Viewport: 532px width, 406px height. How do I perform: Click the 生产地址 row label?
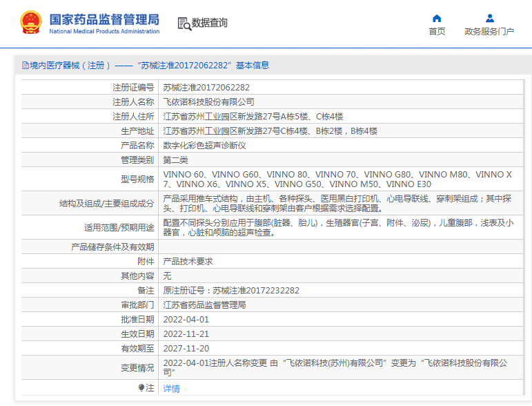click(137, 131)
